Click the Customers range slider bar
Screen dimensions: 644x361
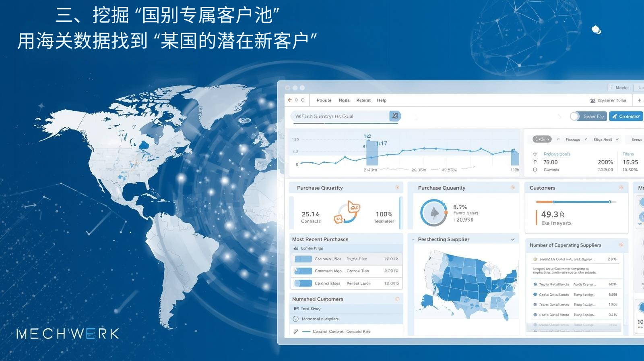tap(576, 202)
